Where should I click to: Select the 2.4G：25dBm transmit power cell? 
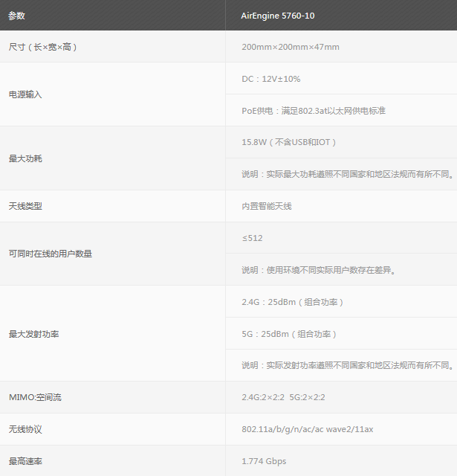click(x=293, y=302)
